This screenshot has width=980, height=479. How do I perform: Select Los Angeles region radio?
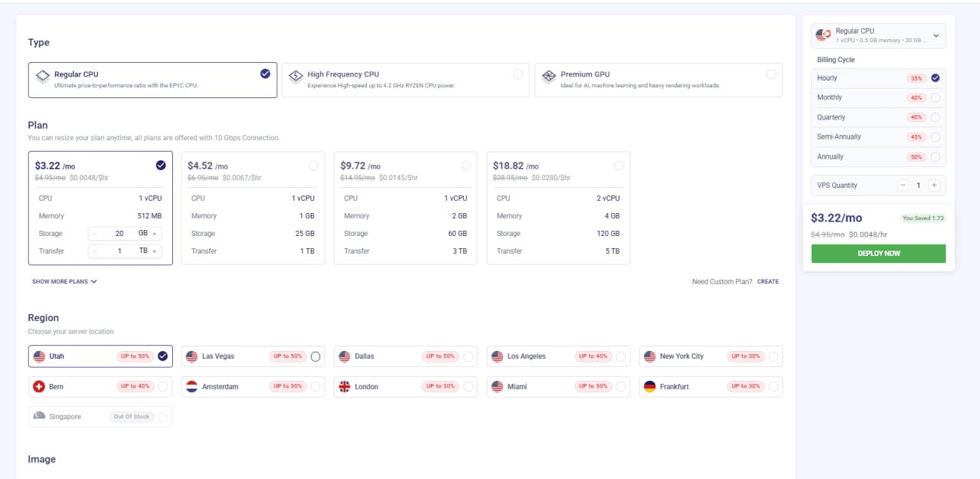coord(620,356)
